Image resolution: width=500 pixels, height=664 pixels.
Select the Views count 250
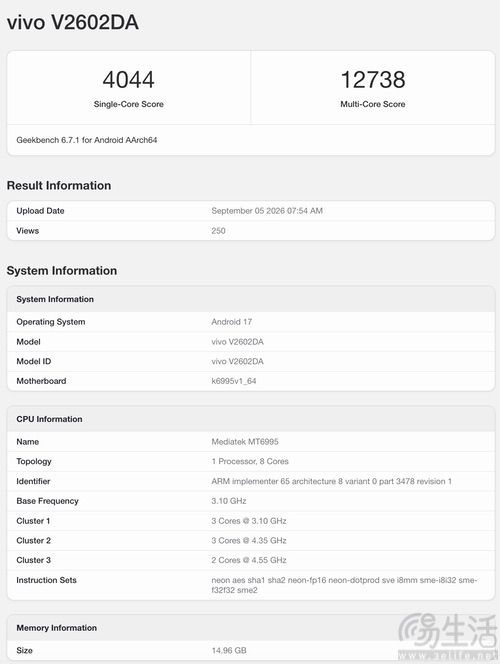point(218,231)
